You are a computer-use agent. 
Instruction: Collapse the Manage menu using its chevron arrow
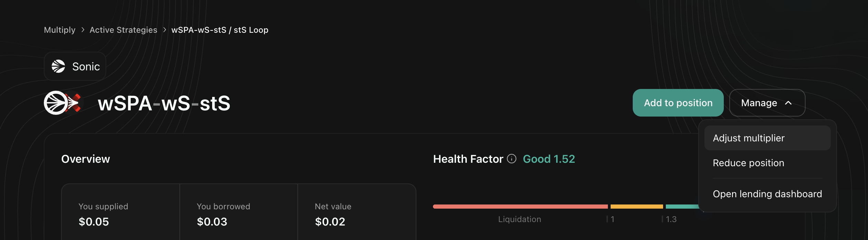788,103
